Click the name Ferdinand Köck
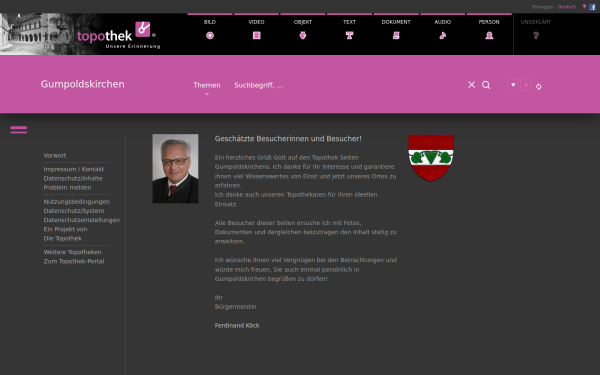Viewport: 600px width, 375px height. tap(237, 325)
